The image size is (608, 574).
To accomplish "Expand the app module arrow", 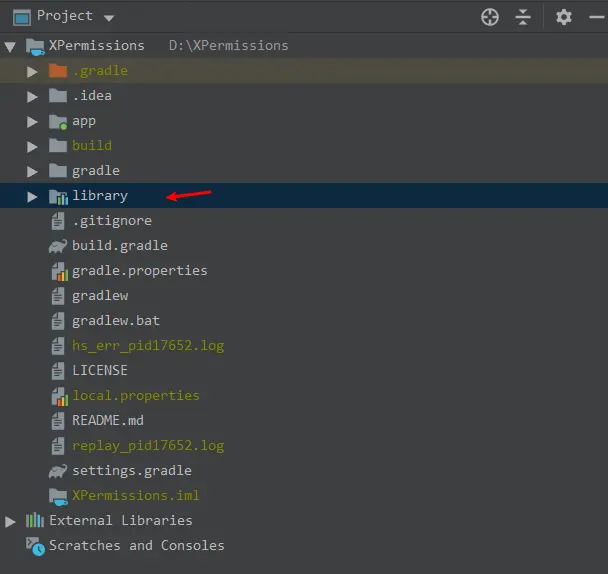I will tap(32, 122).
